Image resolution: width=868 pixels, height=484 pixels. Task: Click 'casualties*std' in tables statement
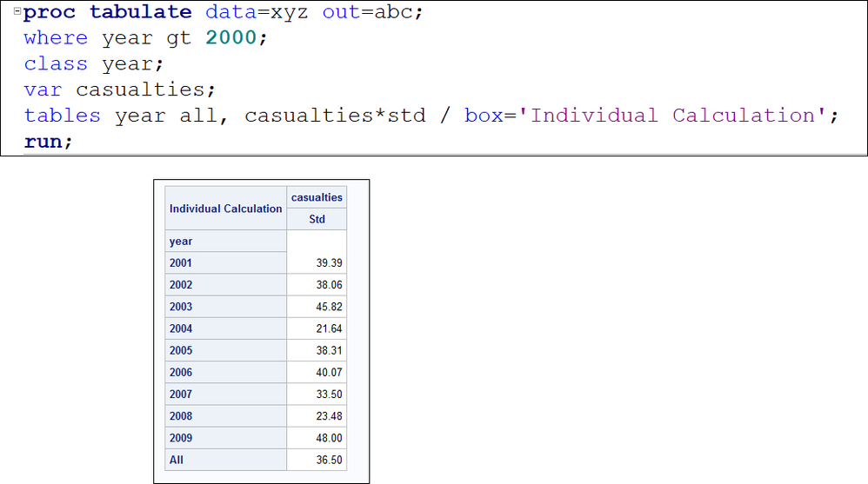click(336, 116)
